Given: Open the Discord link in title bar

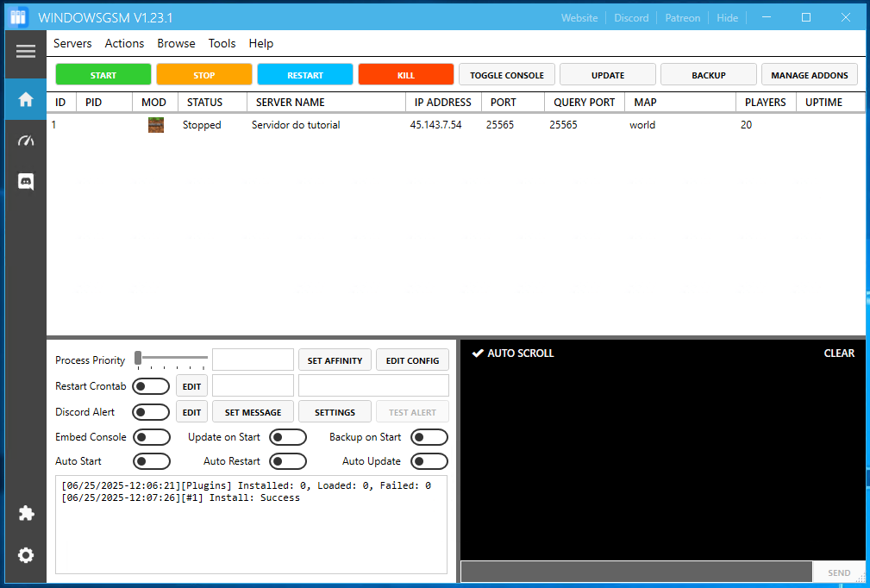Looking at the screenshot, I should [631, 18].
